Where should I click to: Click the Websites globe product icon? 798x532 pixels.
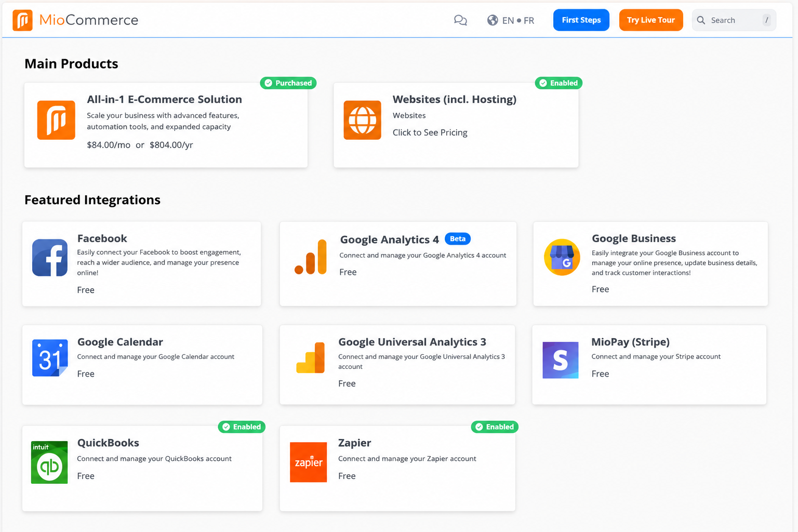(362, 120)
